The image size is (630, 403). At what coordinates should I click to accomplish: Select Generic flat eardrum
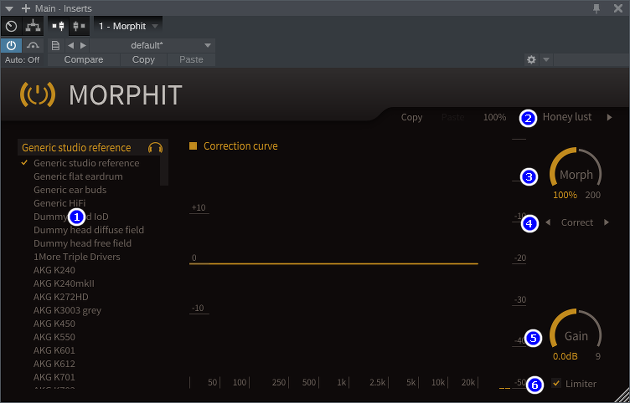tap(78, 176)
